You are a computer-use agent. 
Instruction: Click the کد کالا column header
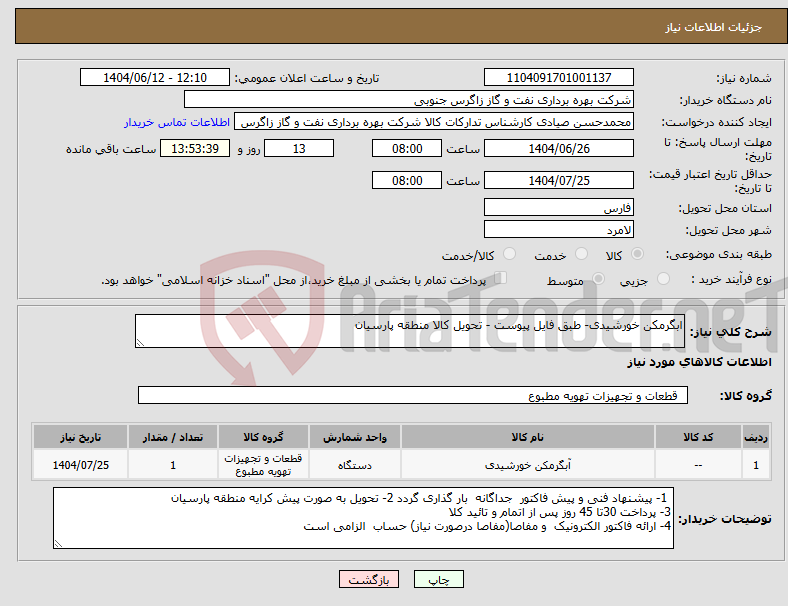(x=698, y=437)
